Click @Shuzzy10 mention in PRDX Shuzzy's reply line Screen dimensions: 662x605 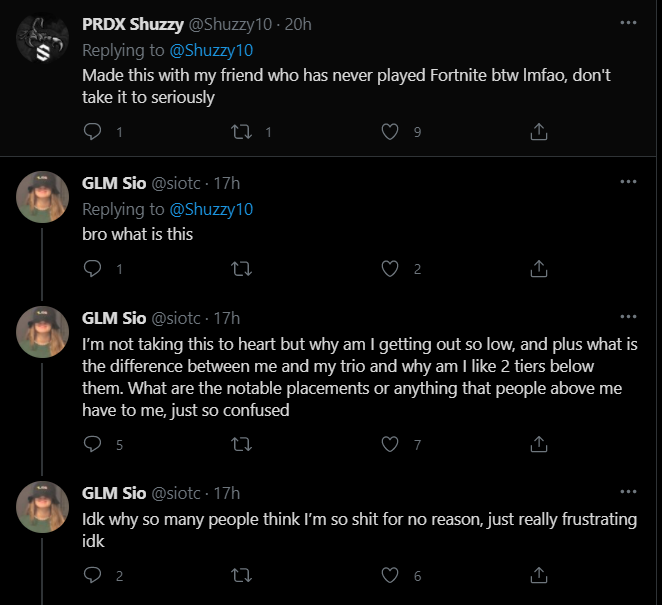click(211, 49)
